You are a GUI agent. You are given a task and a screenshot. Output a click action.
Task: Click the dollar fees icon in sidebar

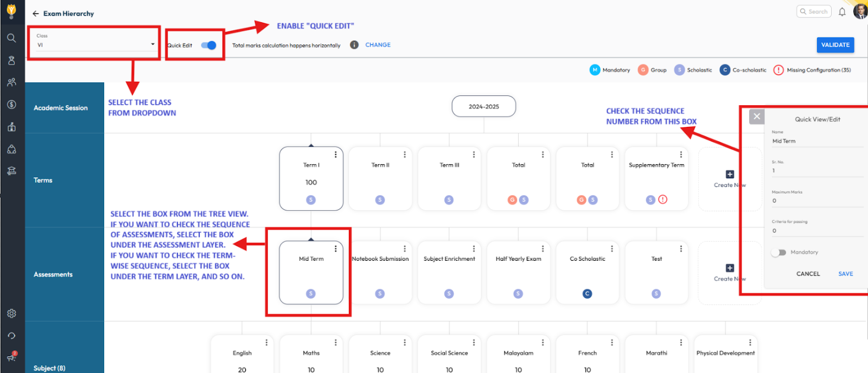tap(11, 105)
